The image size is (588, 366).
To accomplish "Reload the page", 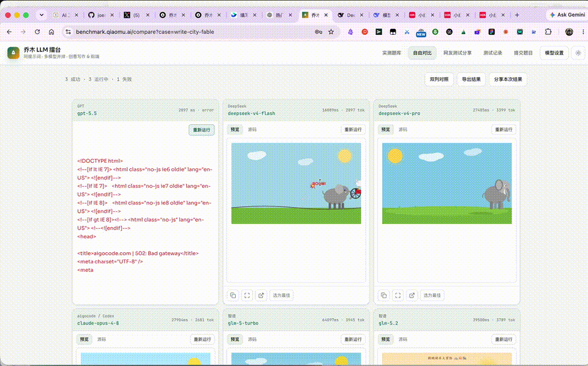I will (x=37, y=32).
